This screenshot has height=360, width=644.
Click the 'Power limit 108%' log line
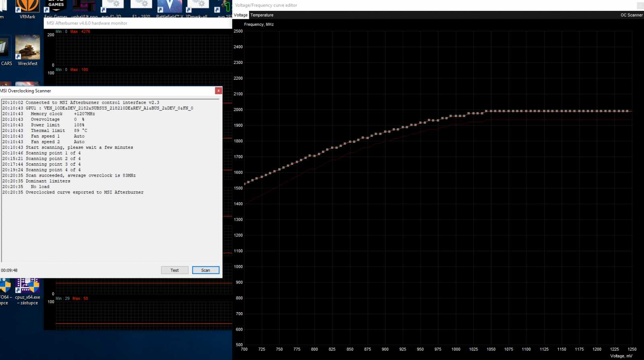(x=43, y=125)
